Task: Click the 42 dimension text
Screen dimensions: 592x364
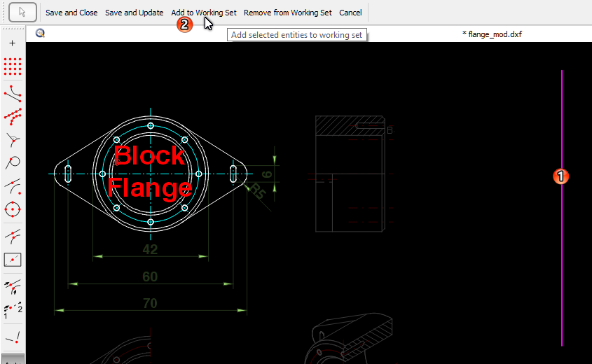Action: click(150, 249)
